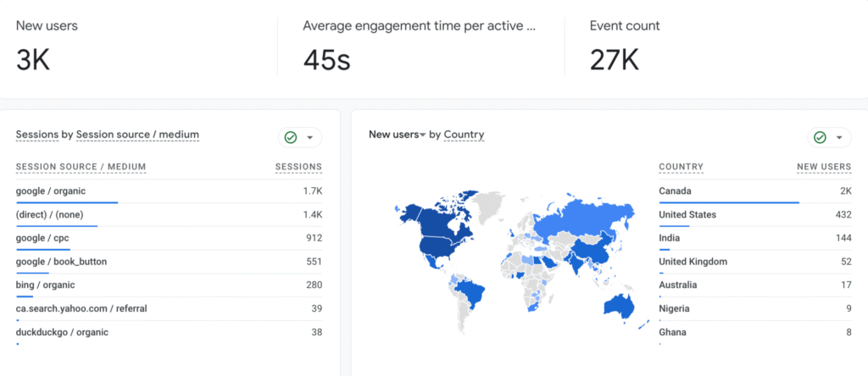868x376 pixels.
Task: Open dropdown arrow on Sessions card status
Action: (310, 137)
